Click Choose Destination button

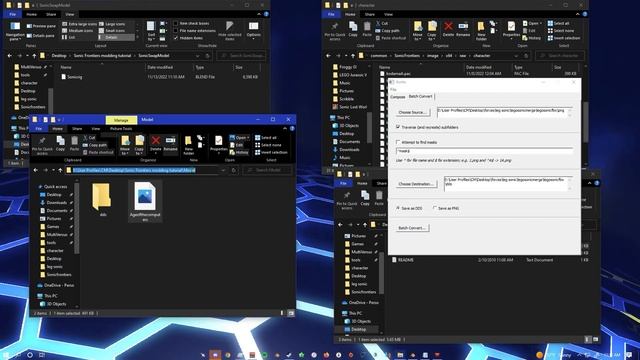pyautogui.click(x=416, y=184)
